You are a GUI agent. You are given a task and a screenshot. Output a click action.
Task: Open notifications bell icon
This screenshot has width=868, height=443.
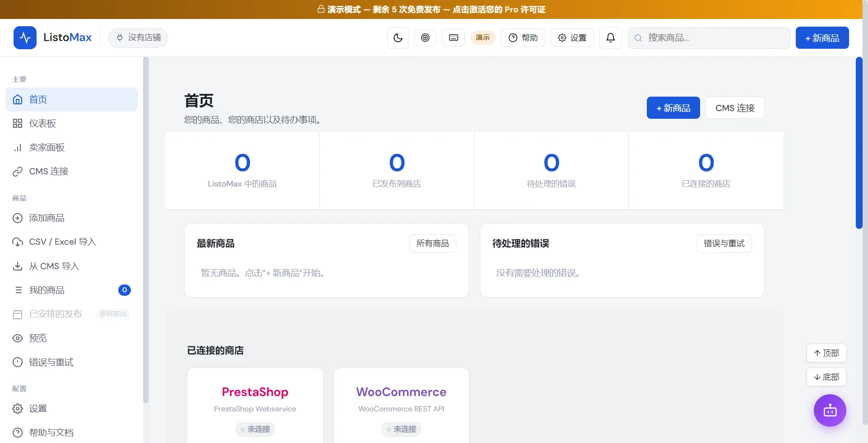[611, 38]
